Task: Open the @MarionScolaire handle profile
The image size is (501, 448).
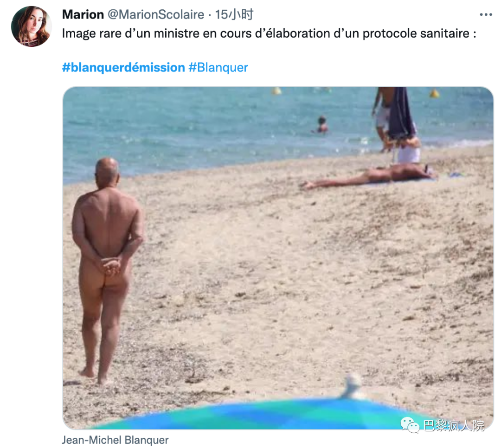Action: (155, 14)
